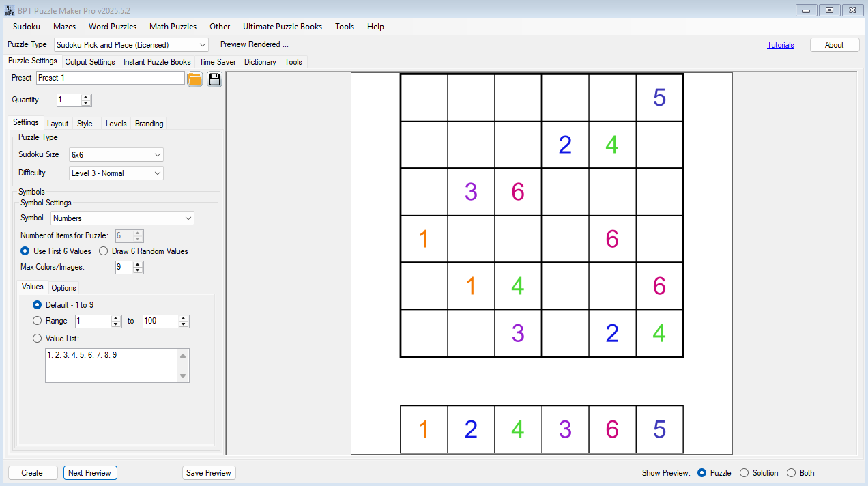Screen dimensions: 868x486
Task: Click the Preset name input field
Action: pyautogui.click(x=109, y=78)
